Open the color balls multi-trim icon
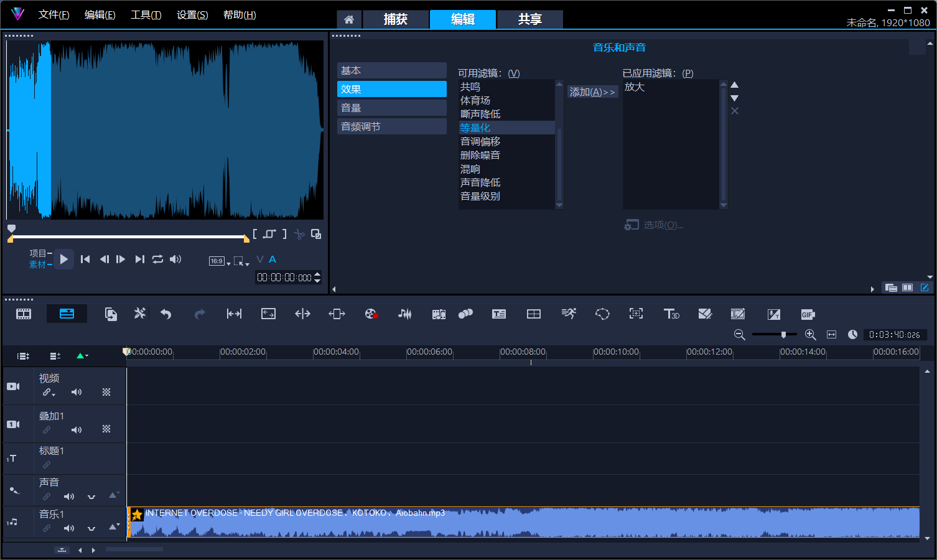This screenshot has height=560, width=937. point(465,314)
